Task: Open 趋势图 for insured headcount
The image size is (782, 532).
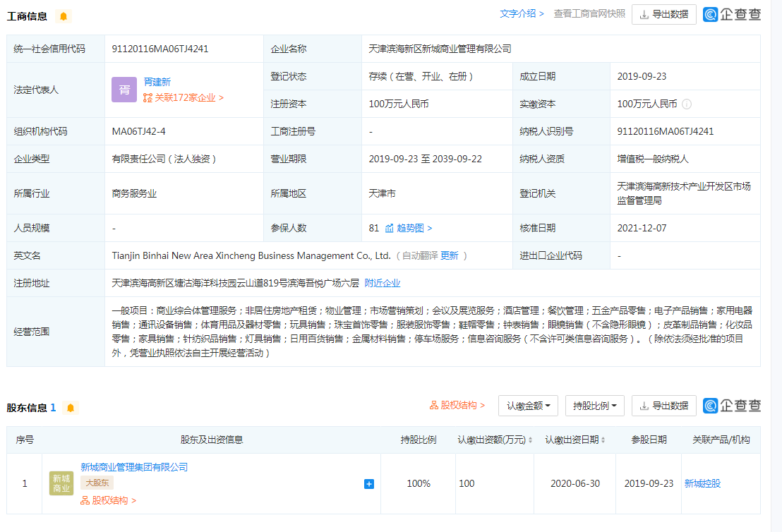Action: [409, 228]
